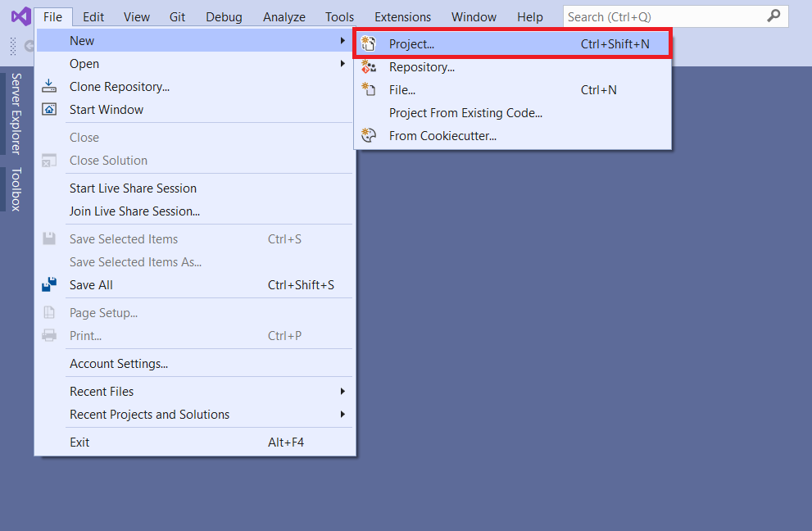The image size is (812, 531).
Task: Open the Extensions menu
Action: [x=402, y=17]
